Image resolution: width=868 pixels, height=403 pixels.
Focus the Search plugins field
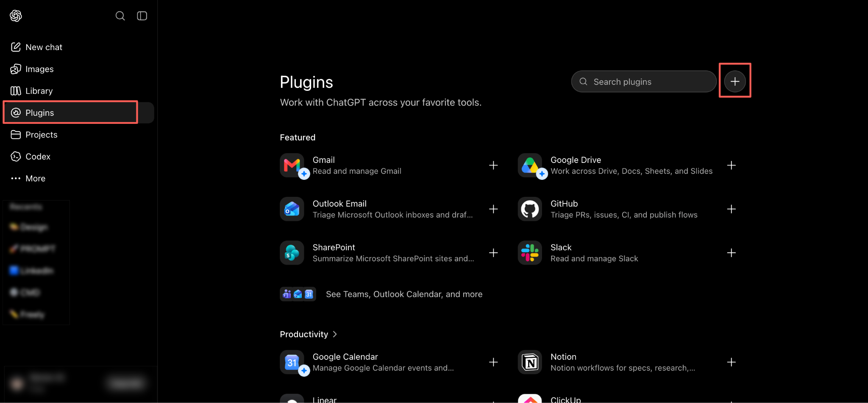click(643, 81)
